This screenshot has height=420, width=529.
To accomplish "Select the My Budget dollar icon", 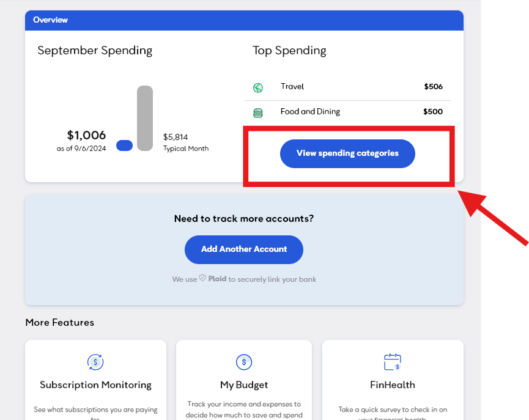I will click(x=244, y=362).
